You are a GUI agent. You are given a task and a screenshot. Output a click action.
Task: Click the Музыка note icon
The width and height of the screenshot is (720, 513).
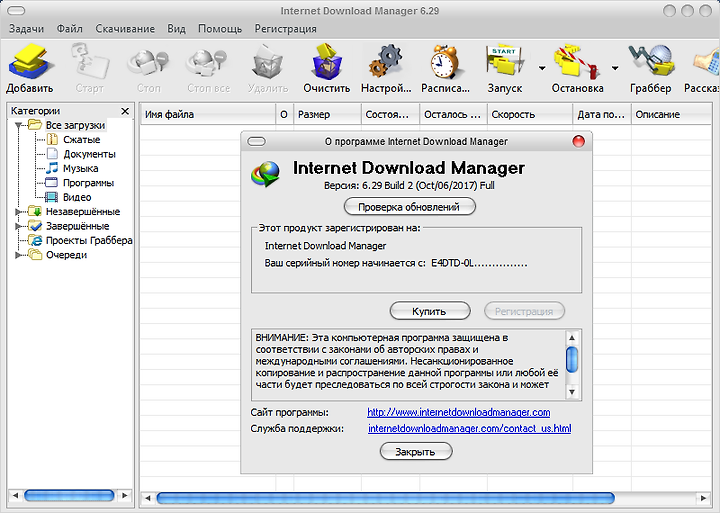click(53, 168)
